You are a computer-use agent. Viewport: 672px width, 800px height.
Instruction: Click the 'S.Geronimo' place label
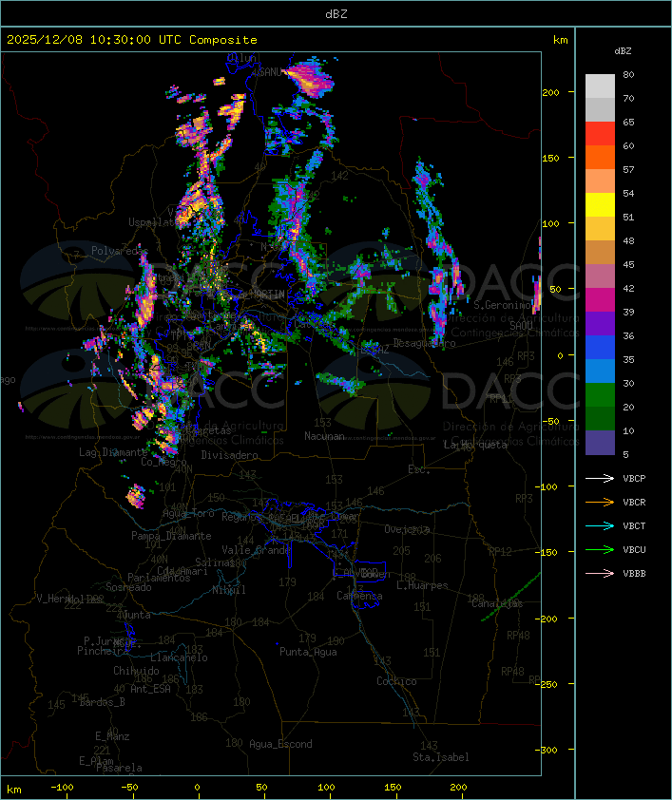(502, 305)
